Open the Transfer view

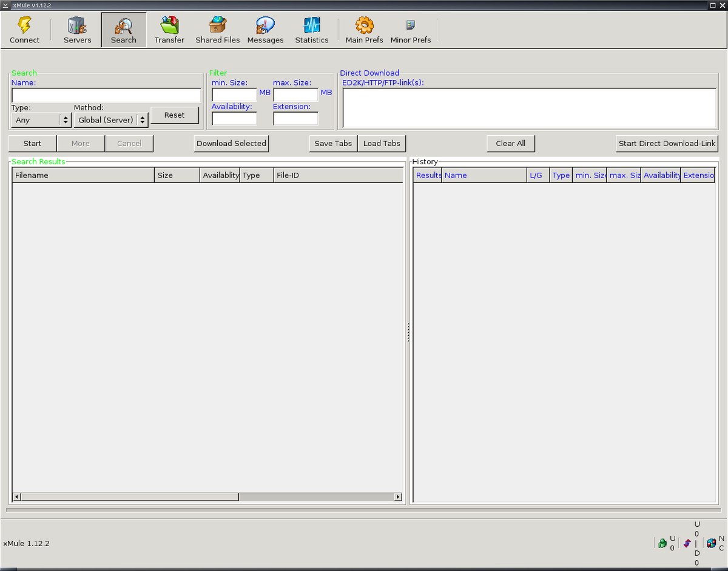click(x=169, y=30)
